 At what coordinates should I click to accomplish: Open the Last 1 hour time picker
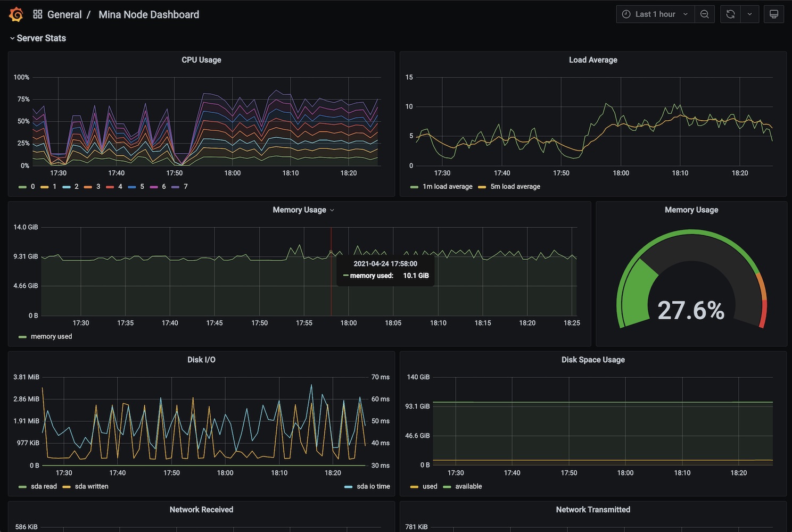655,14
